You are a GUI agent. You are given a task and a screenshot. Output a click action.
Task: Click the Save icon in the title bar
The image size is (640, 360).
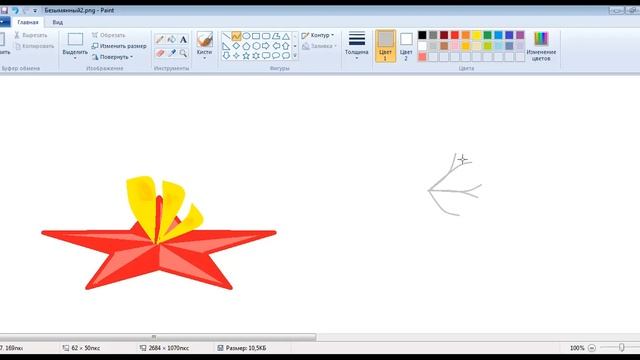(4, 10)
